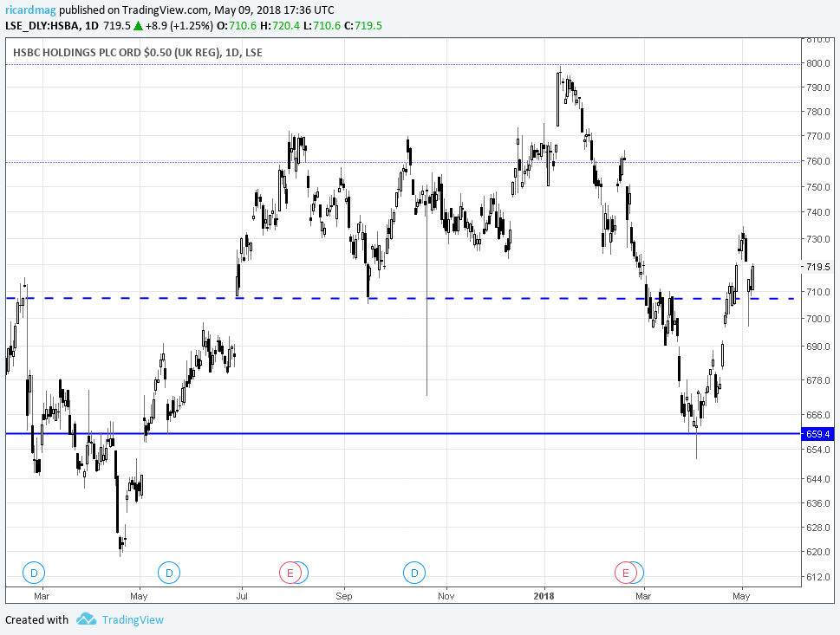Open the red earnings E marker after Jul
This screenshot has height=635, width=840.
pyautogui.click(x=290, y=573)
